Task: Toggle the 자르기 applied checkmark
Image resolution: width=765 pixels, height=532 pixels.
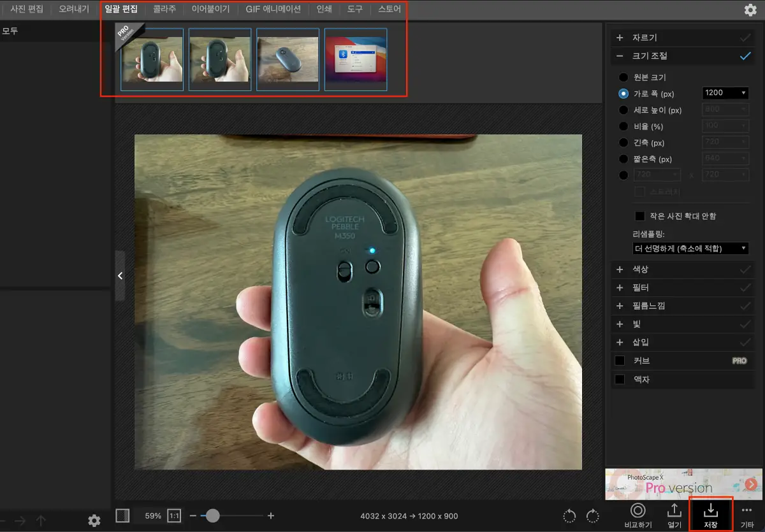Action: pos(745,38)
